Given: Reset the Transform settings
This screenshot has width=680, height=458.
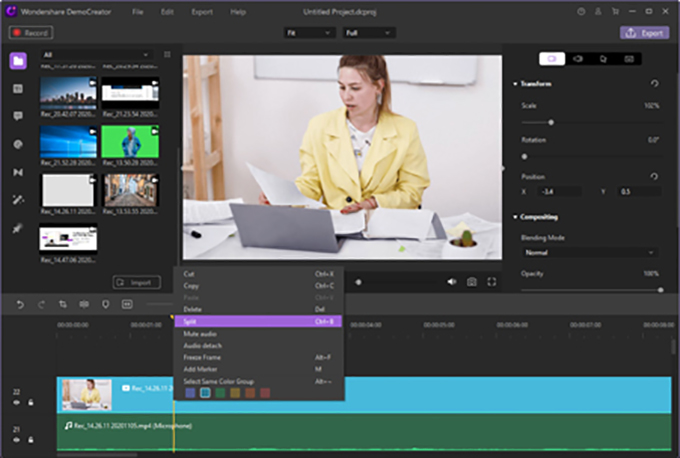Looking at the screenshot, I should [x=655, y=85].
